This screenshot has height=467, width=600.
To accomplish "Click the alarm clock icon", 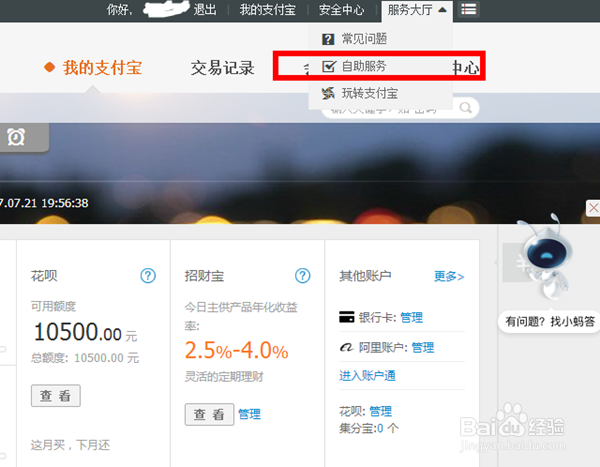I will click(16, 137).
